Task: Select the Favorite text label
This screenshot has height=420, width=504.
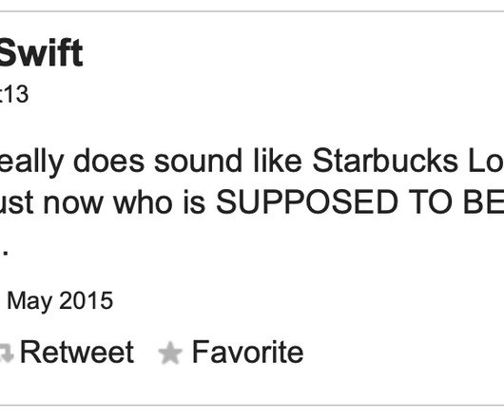Action: coord(247,353)
